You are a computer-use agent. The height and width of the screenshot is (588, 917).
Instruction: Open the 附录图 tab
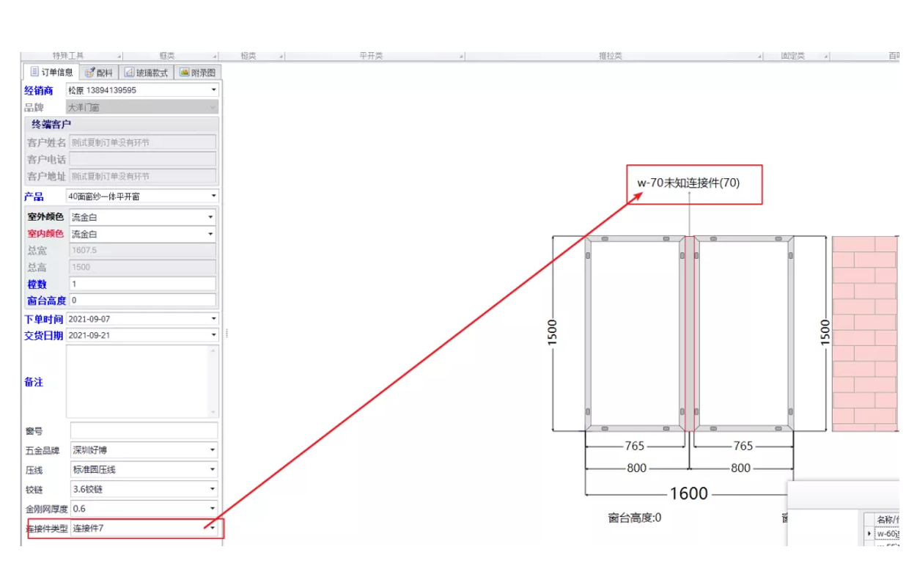[197, 73]
